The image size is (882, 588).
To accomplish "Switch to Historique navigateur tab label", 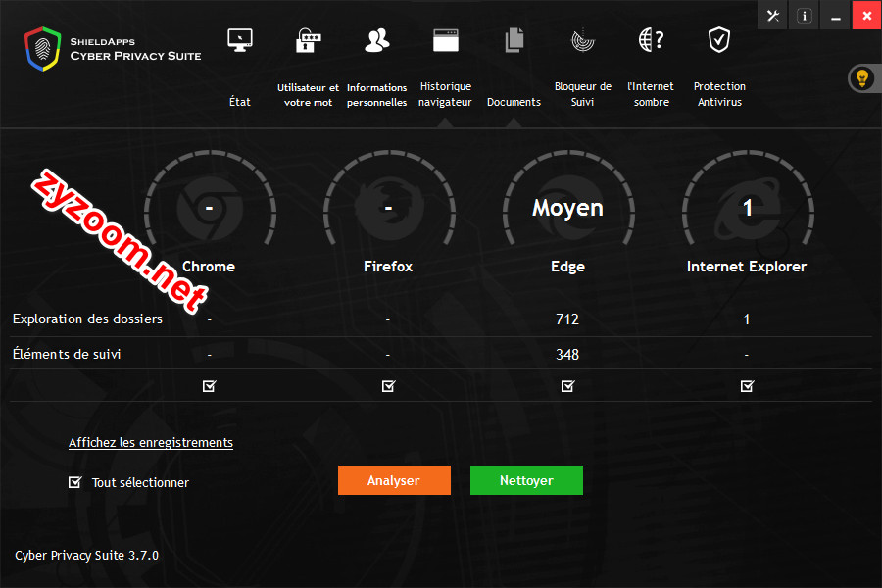I will point(446,94).
